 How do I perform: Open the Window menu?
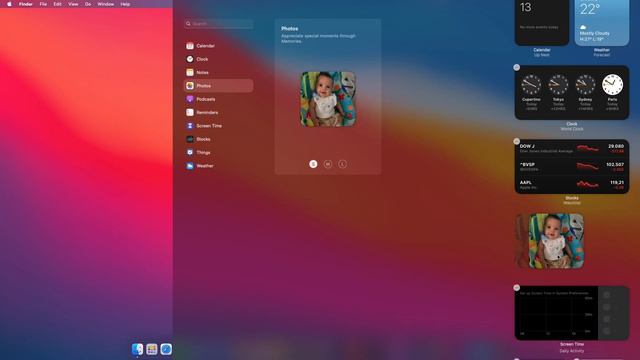pos(106,4)
